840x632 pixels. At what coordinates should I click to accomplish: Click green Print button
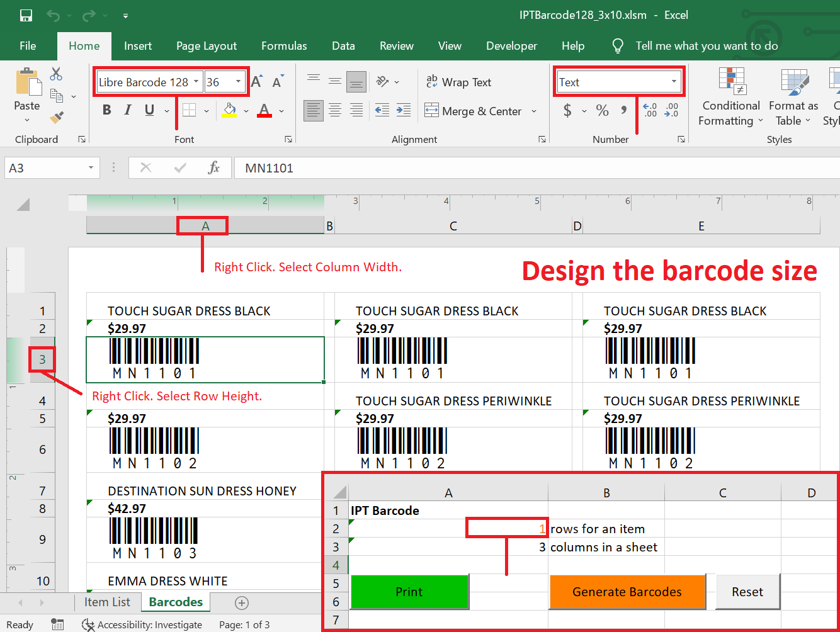[x=409, y=592]
